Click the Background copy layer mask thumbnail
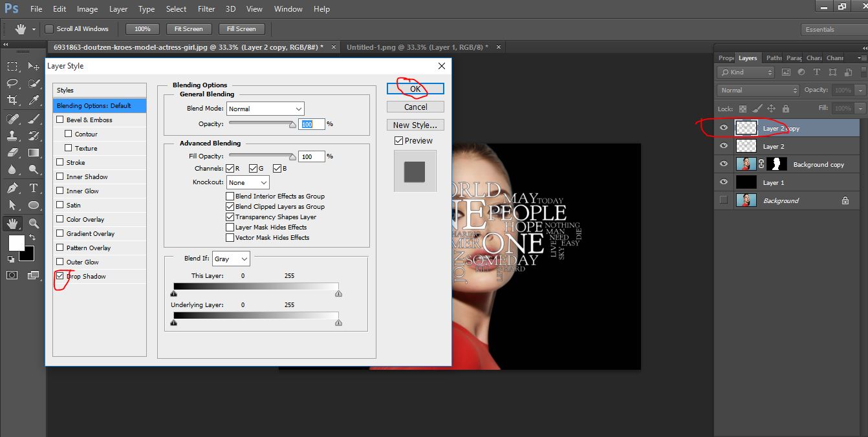 776,164
